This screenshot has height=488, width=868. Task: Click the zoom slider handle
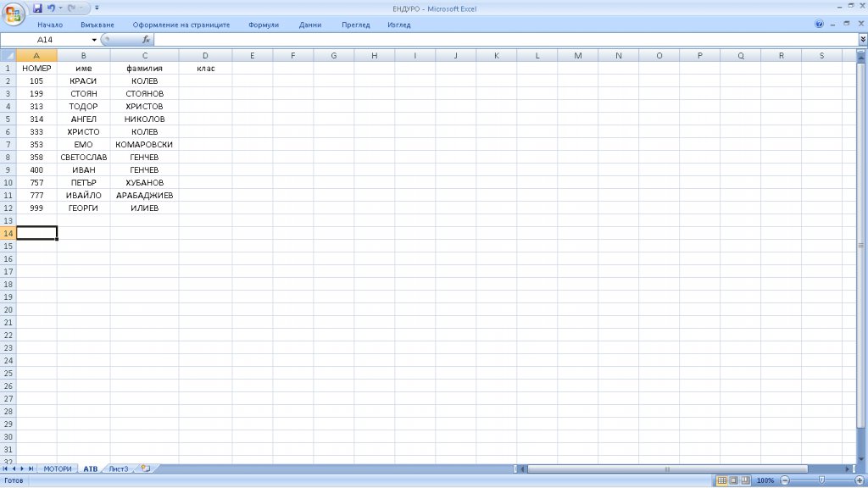point(821,480)
